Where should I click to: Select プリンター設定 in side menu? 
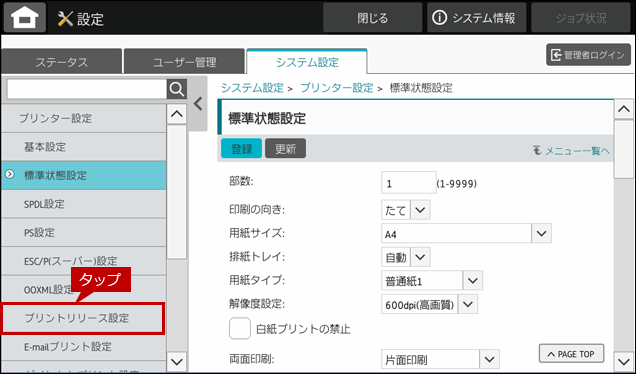(84, 118)
